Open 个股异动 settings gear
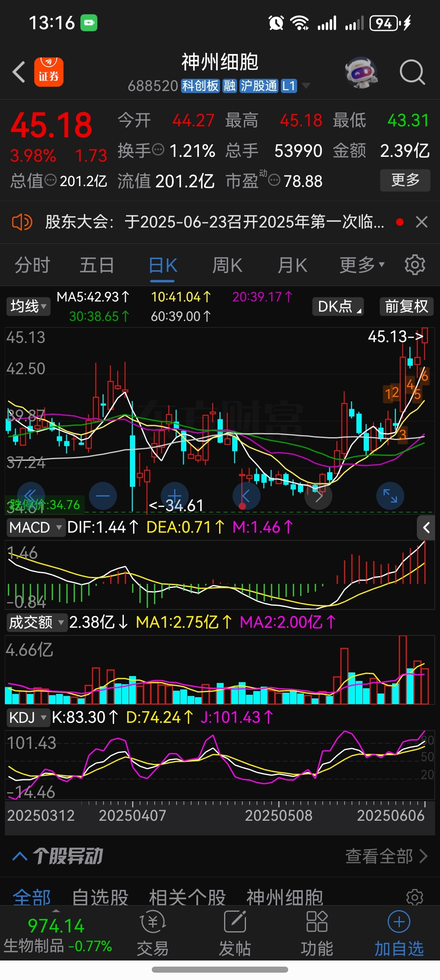440x980 pixels. click(415, 897)
